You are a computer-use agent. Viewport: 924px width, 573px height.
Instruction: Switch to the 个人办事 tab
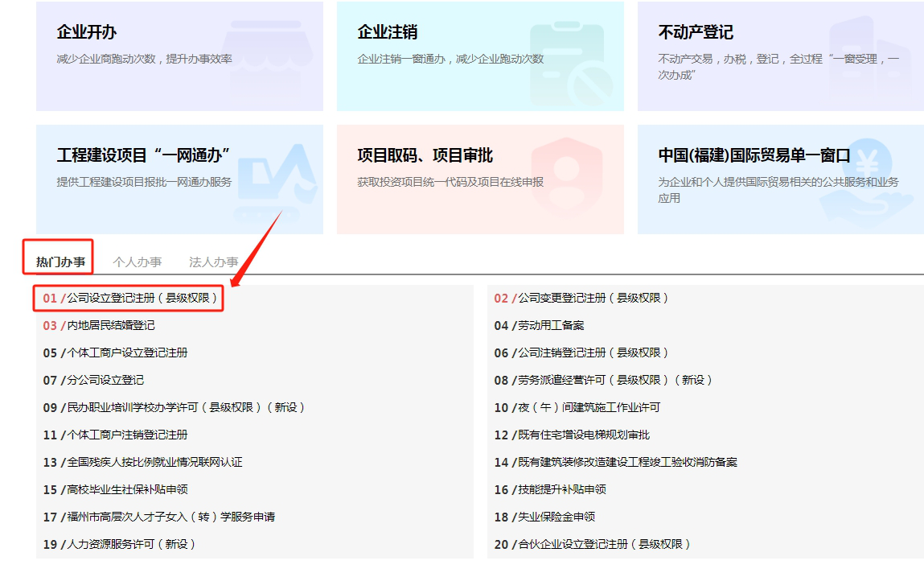click(x=138, y=262)
